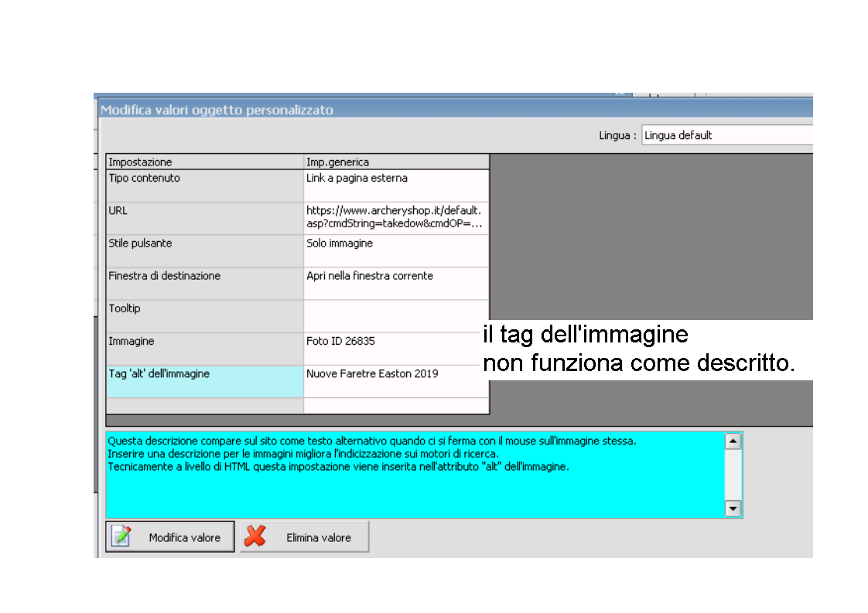This screenshot has width=868, height=613.
Task: Click the empty Tooltip value cell
Action: pos(396,316)
